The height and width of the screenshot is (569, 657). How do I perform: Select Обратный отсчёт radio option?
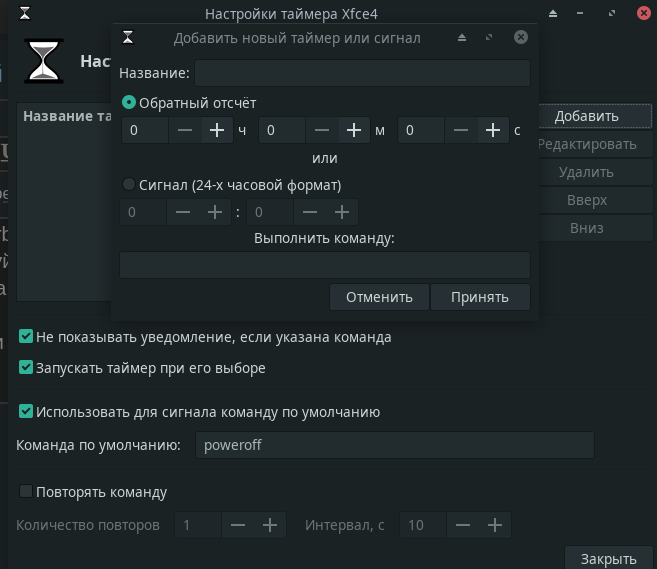pos(129,102)
